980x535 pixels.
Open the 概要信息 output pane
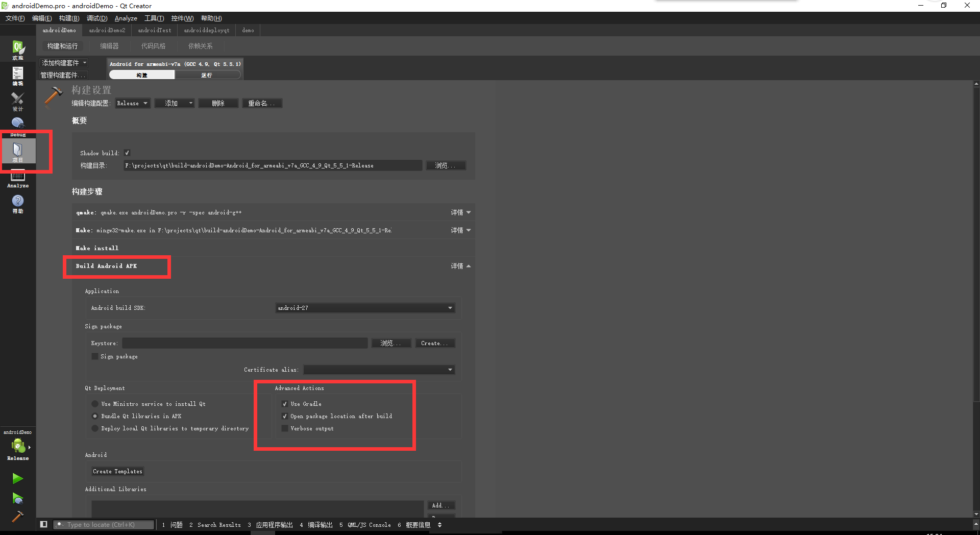pyautogui.click(x=414, y=525)
